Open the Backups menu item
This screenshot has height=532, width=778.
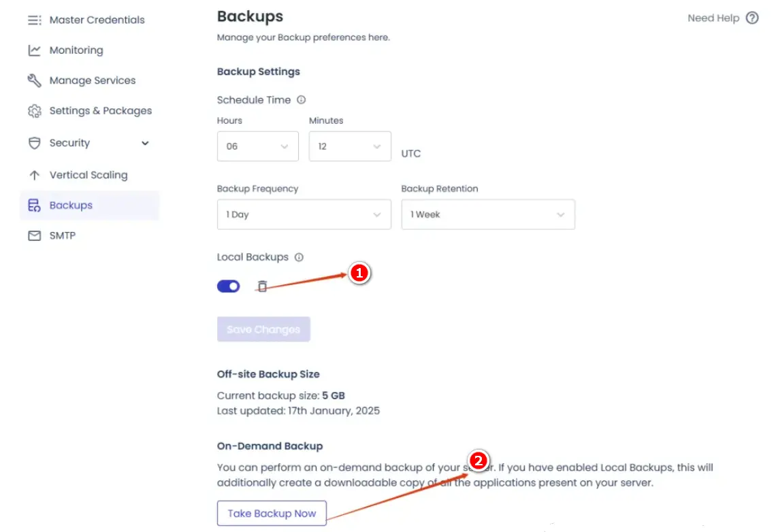(71, 205)
